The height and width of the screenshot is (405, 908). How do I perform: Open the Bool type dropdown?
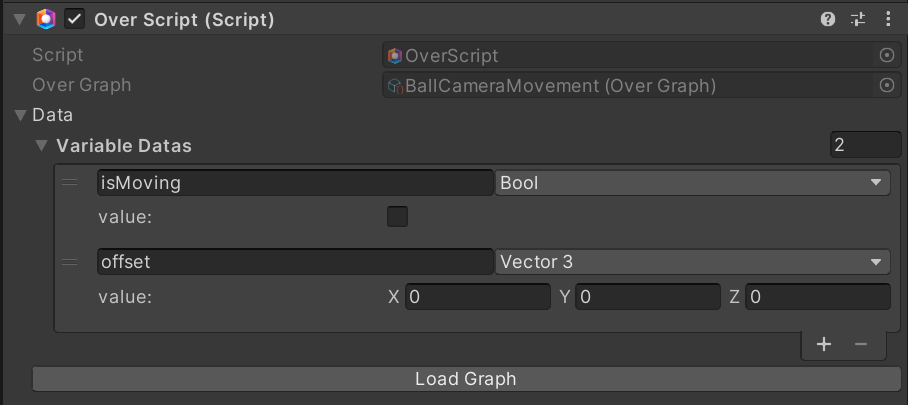[692, 183]
